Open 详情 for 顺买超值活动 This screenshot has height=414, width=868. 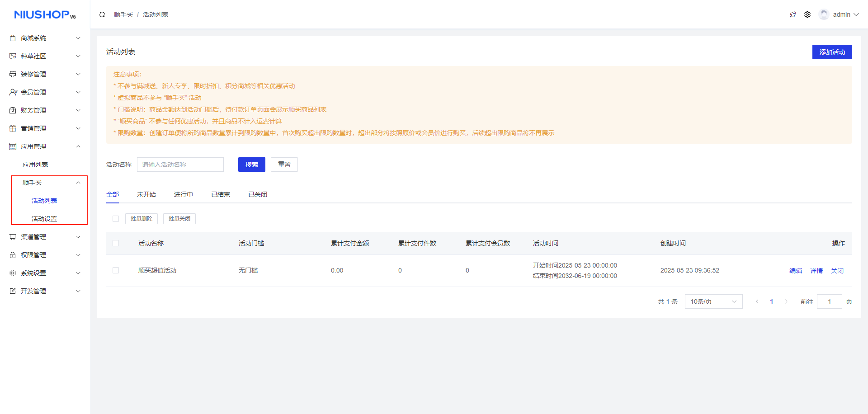pos(816,270)
